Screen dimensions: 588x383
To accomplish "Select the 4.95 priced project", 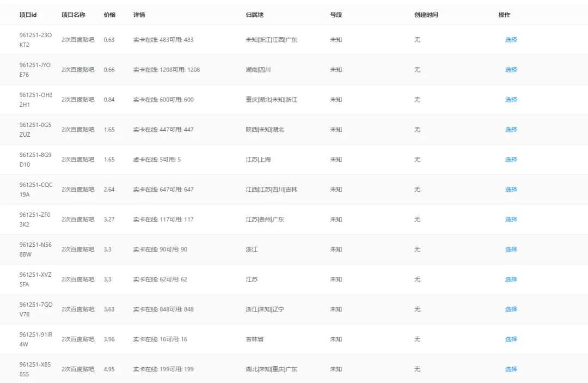I will [511, 369].
